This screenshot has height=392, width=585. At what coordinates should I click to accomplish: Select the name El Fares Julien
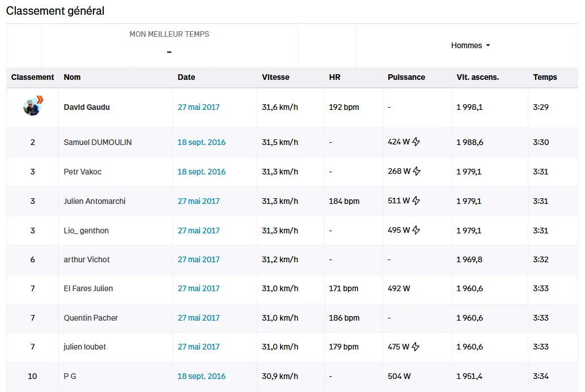(x=88, y=288)
